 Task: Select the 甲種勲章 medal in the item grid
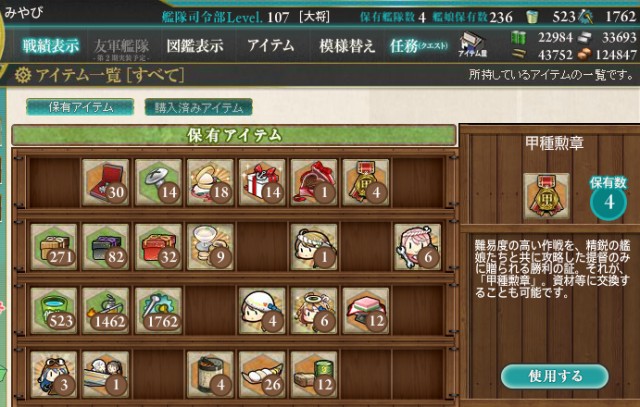tap(366, 182)
